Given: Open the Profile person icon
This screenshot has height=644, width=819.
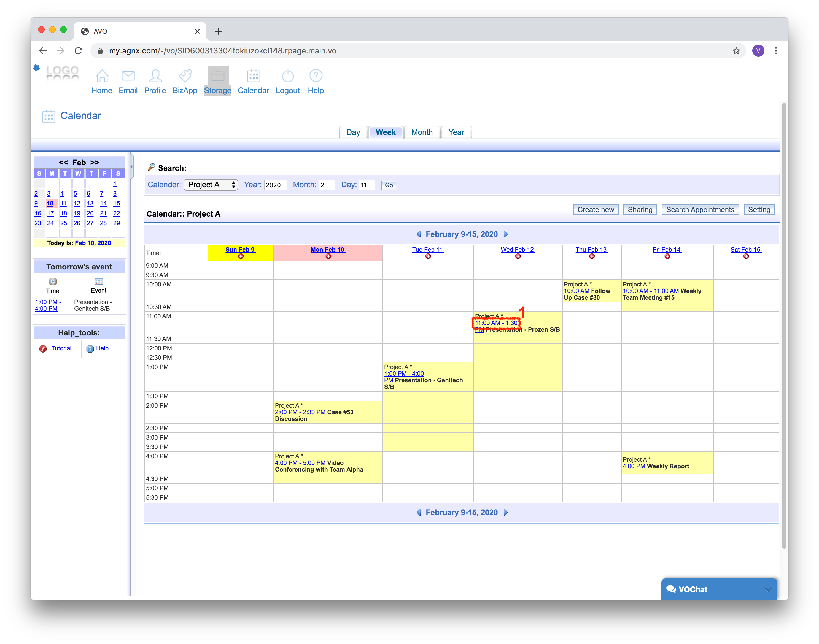Looking at the screenshot, I should [155, 76].
